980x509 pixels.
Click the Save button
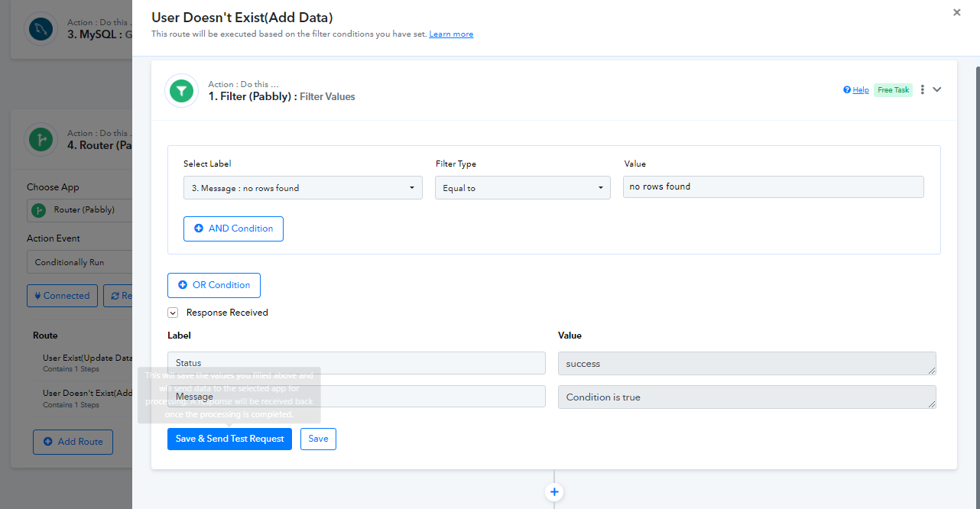point(318,439)
